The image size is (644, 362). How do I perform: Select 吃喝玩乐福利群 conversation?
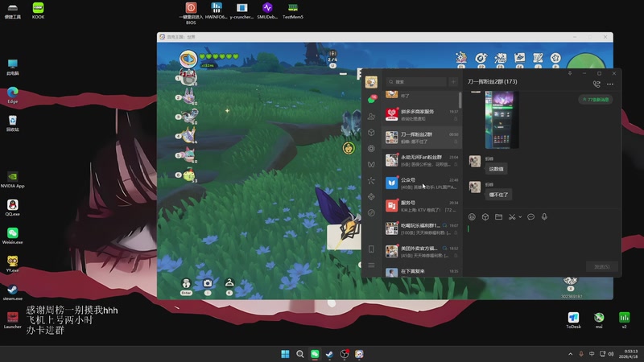click(422, 228)
